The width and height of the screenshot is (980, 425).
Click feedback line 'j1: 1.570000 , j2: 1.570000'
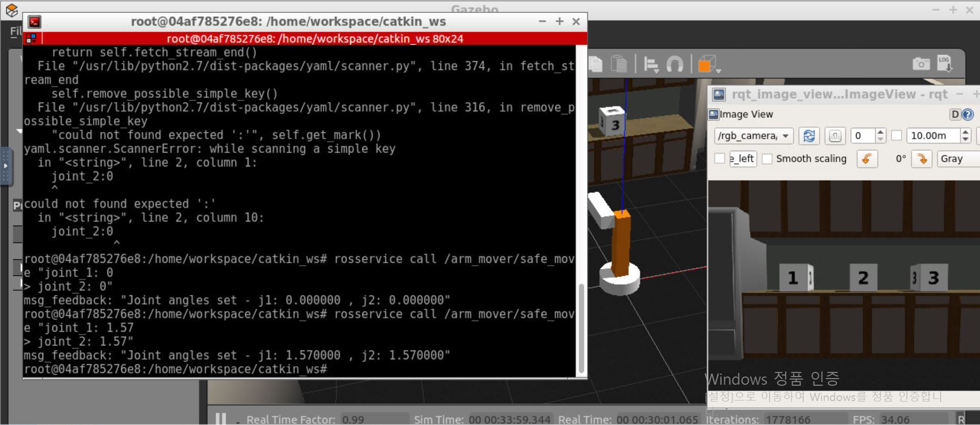coord(237,355)
